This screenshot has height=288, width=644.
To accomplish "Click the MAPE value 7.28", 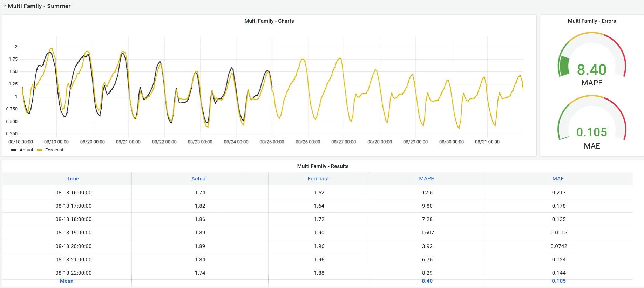I will (427, 219).
